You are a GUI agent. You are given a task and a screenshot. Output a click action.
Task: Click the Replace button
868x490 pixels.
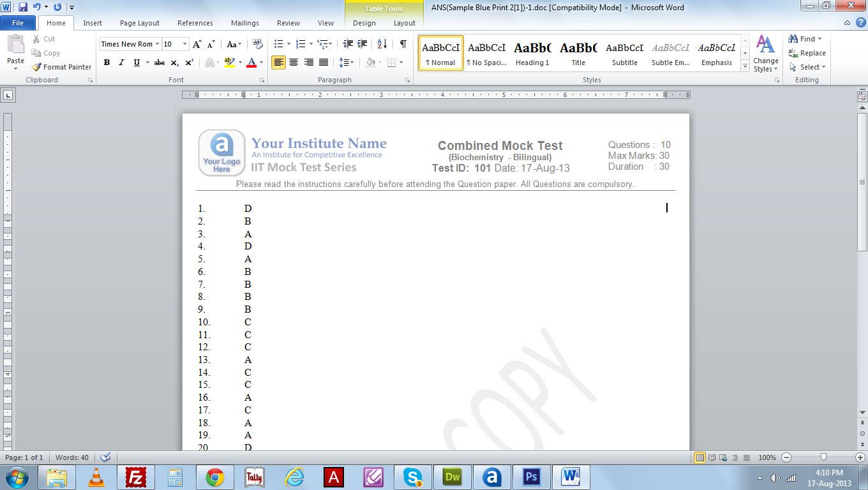point(807,53)
